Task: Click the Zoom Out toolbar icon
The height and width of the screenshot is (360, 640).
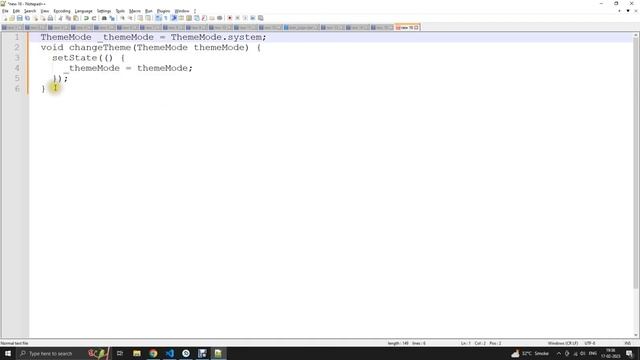Action: pyautogui.click(x=131, y=18)
